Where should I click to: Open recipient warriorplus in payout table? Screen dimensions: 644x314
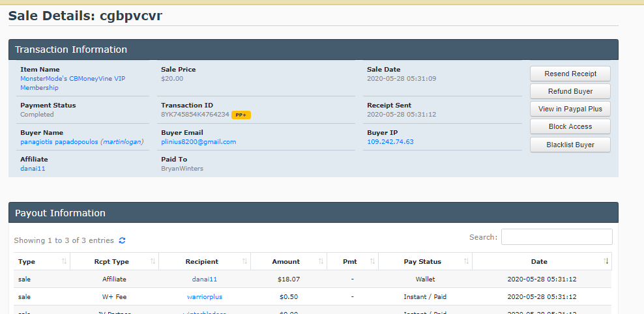point(205,297)
